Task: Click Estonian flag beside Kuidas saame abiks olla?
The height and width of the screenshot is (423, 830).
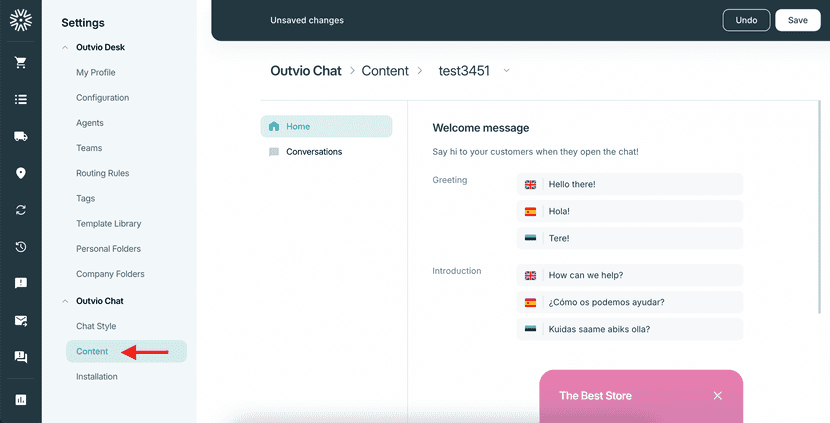Action: pyautogui.click(x=530, y=329)
